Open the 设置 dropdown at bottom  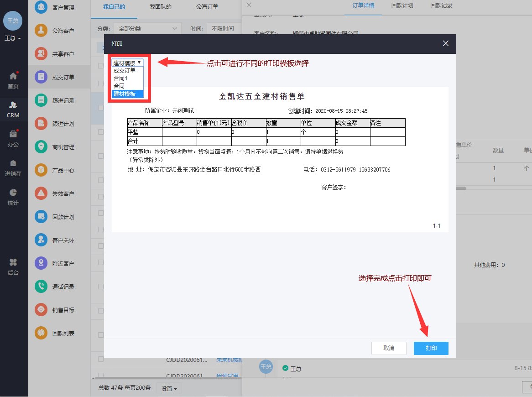(x=169, y=388)
